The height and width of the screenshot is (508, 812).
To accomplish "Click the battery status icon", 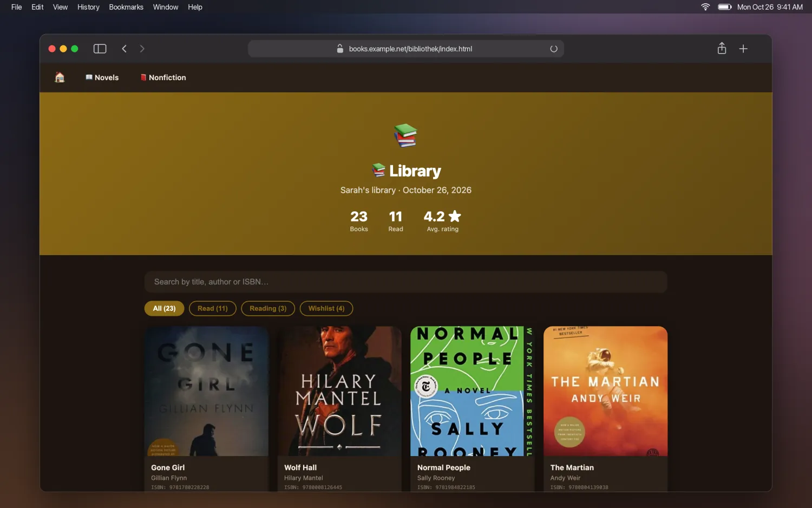I will coord(724,7).
